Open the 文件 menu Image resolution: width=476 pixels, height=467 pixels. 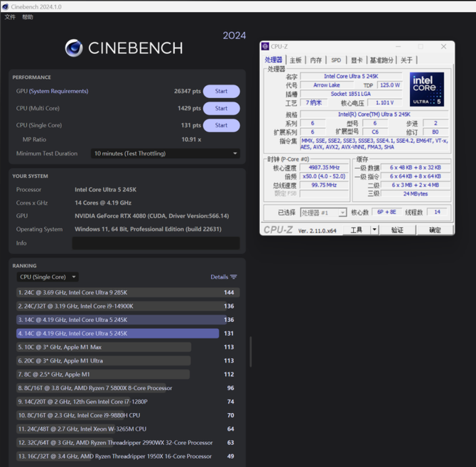[x=10, y=17]
